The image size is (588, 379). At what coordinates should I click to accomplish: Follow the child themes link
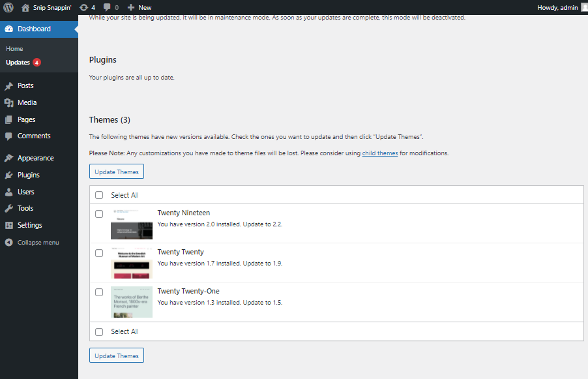coord(380,153)
